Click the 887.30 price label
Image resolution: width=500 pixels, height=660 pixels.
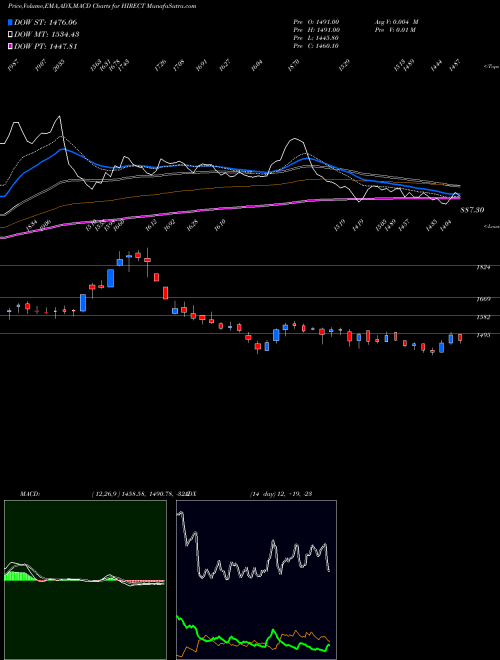[x=472, y=210]
